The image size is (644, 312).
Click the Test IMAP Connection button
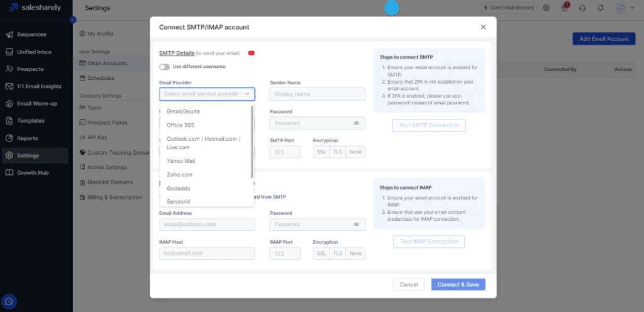(x=429, y=242)
